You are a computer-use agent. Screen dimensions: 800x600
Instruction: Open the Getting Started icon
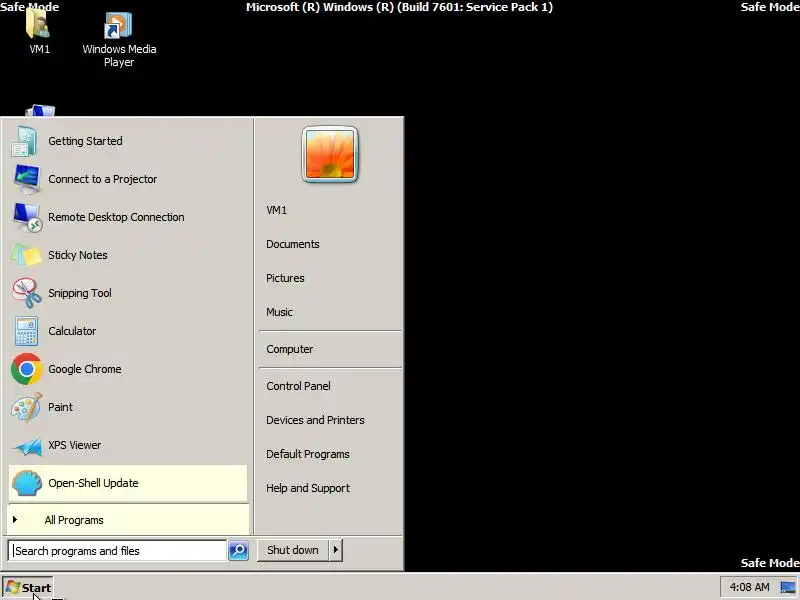click(25, 141)
